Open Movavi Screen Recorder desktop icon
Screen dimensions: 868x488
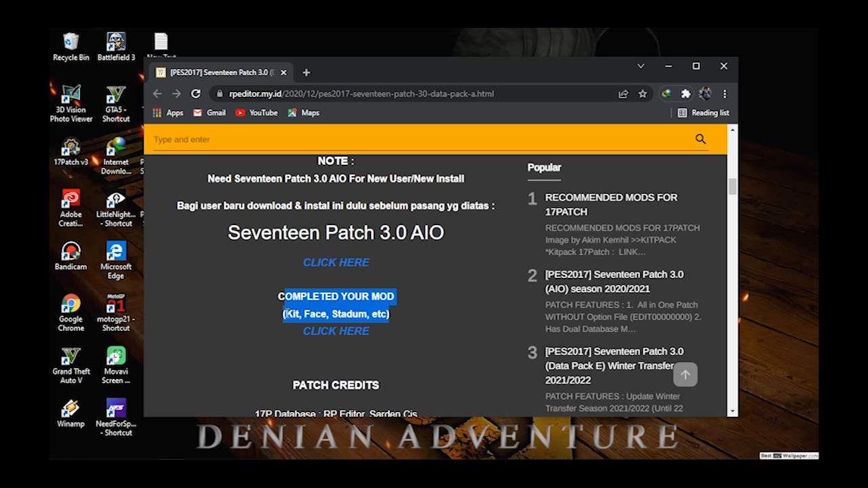116,365
